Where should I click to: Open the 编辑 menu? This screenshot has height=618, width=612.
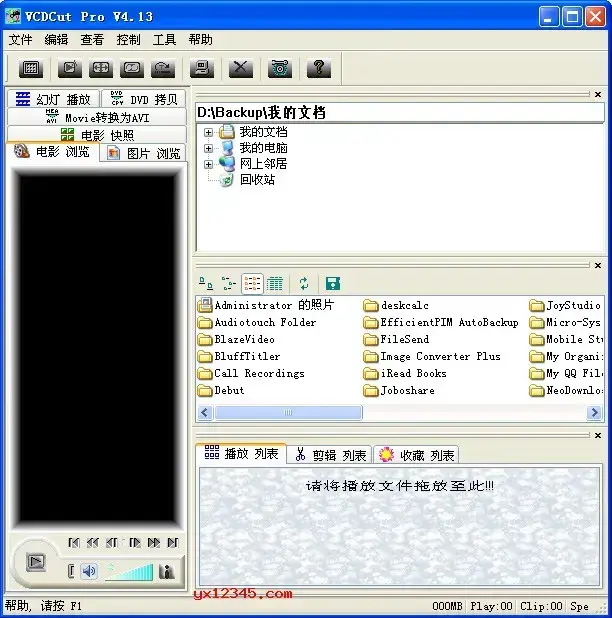pyautogui.click(x=56, y=39)
